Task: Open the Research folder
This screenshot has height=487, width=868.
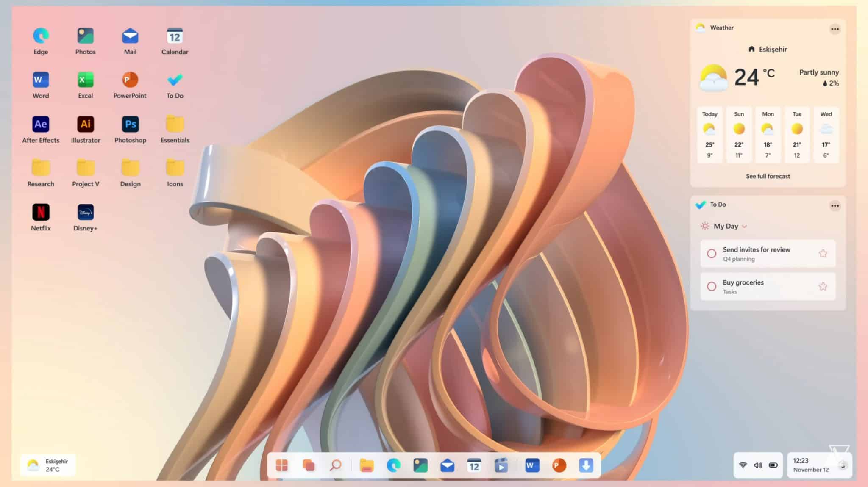Action: [41, 169]
